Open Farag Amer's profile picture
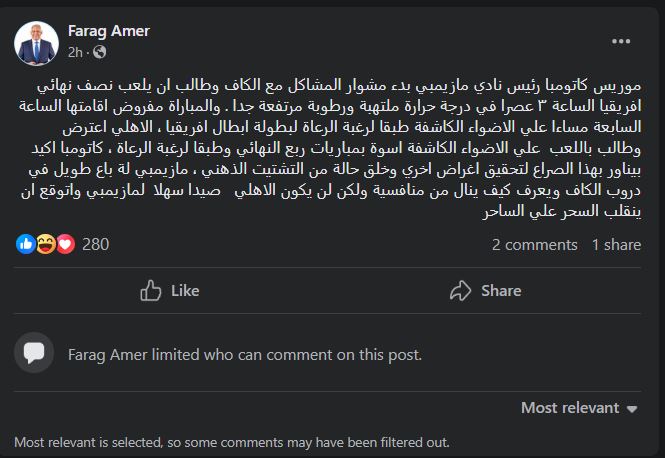 (37, 40)
